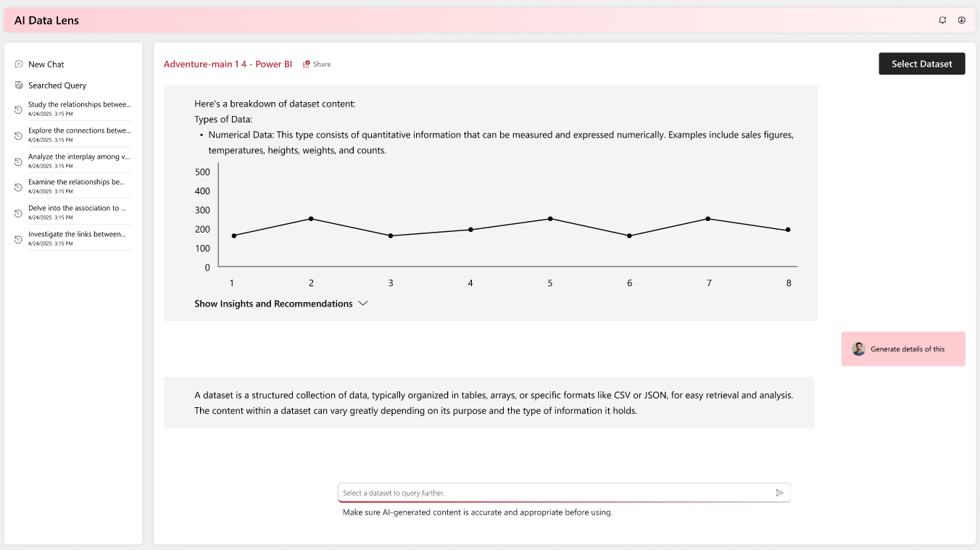Click the Searched Query icon
980x550 pixels.
coord(19,86)
